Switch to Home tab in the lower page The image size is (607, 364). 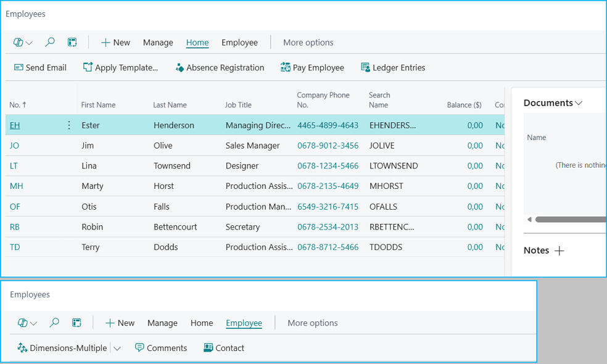pos(202,323)
